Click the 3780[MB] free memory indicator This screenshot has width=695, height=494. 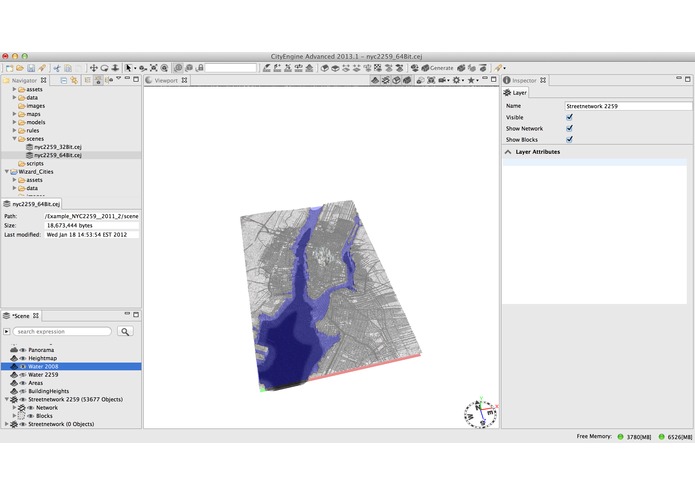[634, 437]
